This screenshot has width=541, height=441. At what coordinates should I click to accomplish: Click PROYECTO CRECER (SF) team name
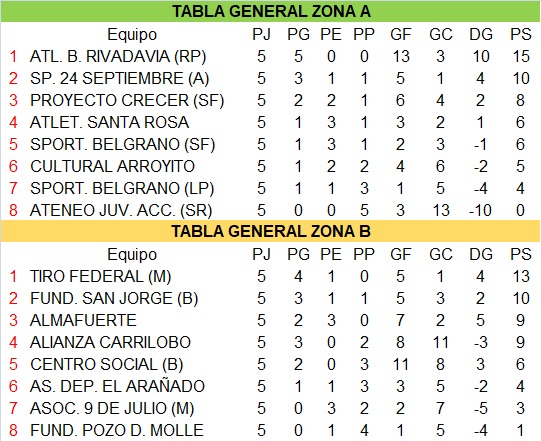(127, 100)
